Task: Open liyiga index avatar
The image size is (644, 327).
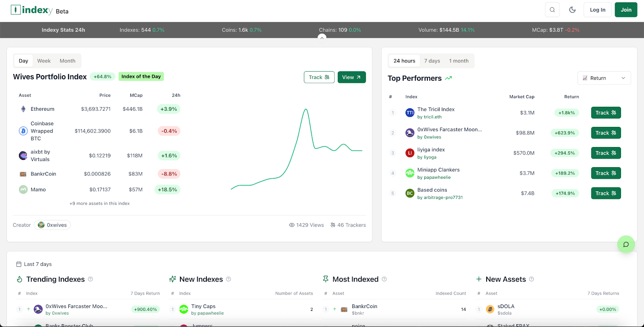Action: (410, 153)
